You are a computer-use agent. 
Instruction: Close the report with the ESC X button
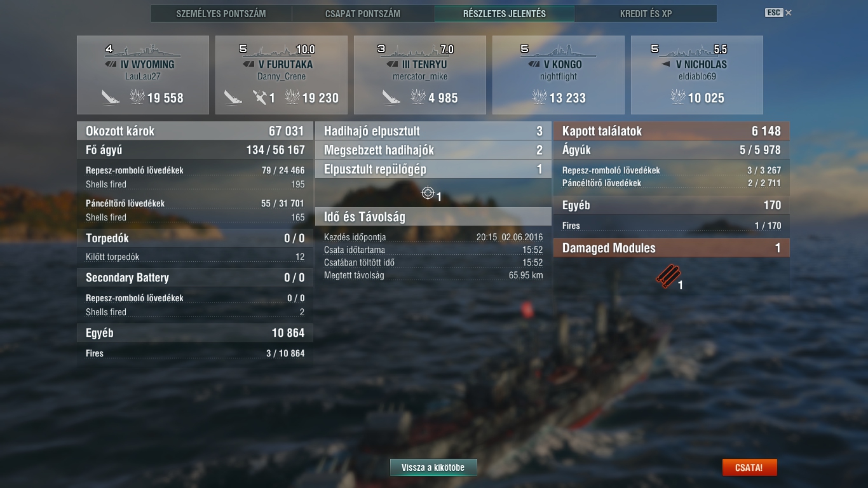pos(778,13)
